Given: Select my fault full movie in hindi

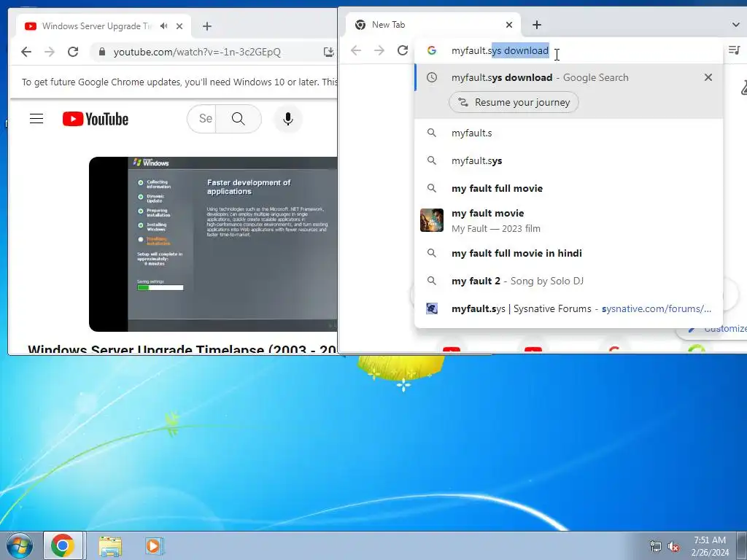Looking at the screenshot, I should (569, 253).
